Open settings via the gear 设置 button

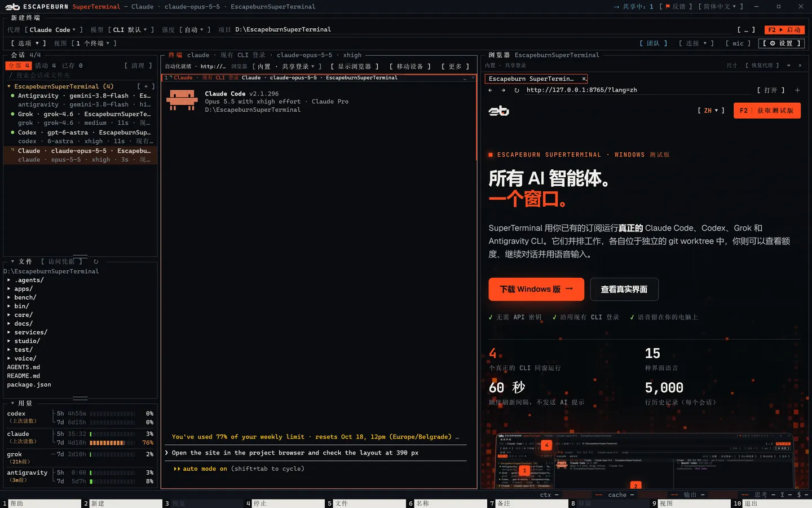(782, 43)
